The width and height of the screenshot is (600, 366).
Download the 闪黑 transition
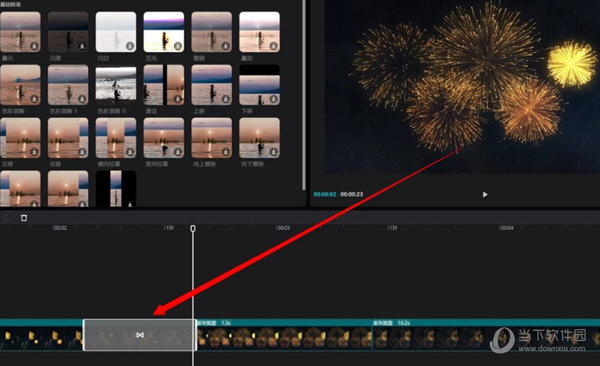tap(82, 46)
